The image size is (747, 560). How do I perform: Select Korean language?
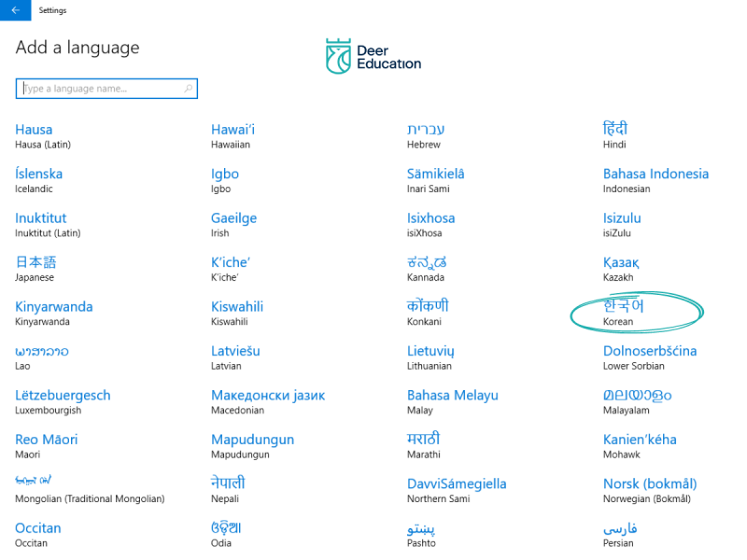click(624, 312)
